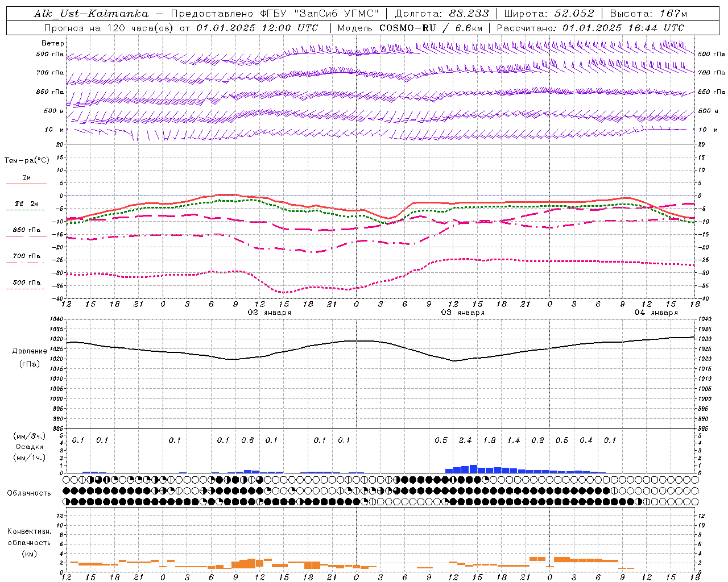
Task: Click the precipitation value 0.6
Action: pyautogui.click(x=247, y=440)
